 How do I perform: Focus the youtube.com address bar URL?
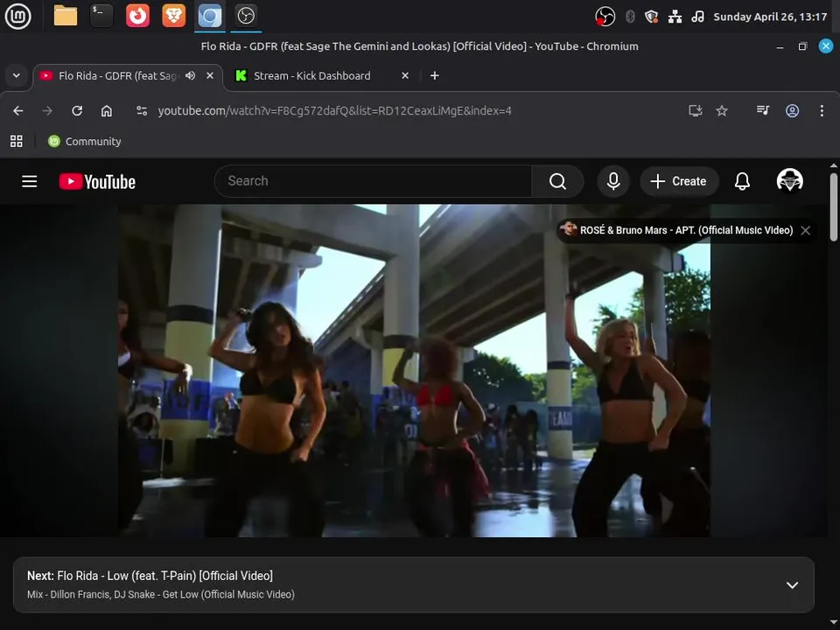[x=334, y=111]
